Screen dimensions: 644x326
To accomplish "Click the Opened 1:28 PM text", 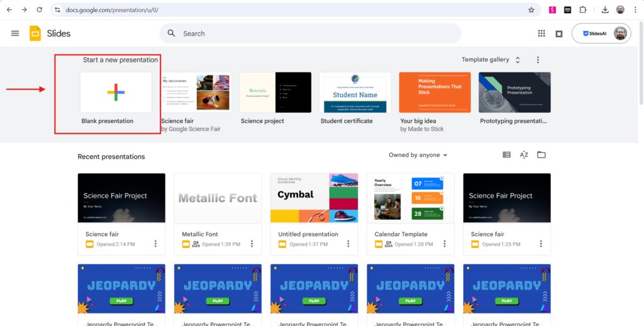I will pyautogui.click(x=414, y=244).
